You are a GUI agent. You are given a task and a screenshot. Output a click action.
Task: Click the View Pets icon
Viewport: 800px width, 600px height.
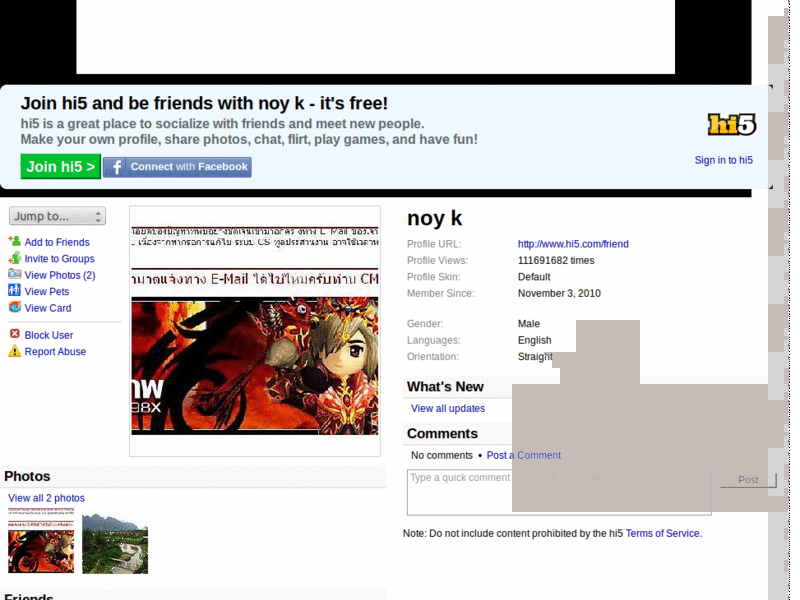coord(14,291)
